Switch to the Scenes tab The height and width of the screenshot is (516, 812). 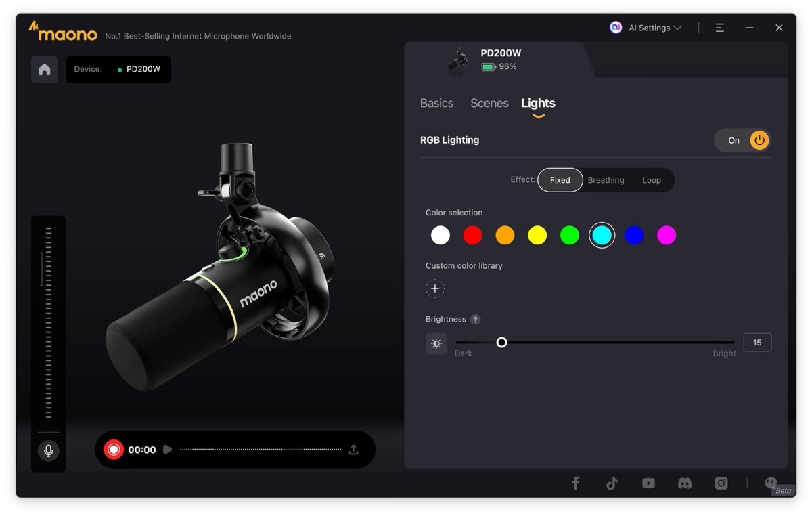[x=489, y=103]
